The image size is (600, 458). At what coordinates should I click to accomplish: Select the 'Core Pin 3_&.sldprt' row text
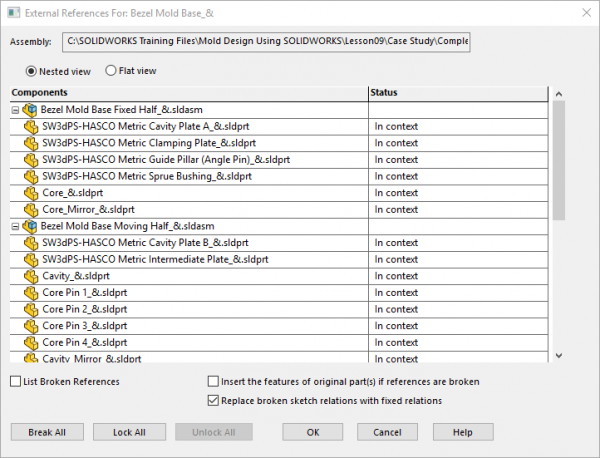click(85, 326)
